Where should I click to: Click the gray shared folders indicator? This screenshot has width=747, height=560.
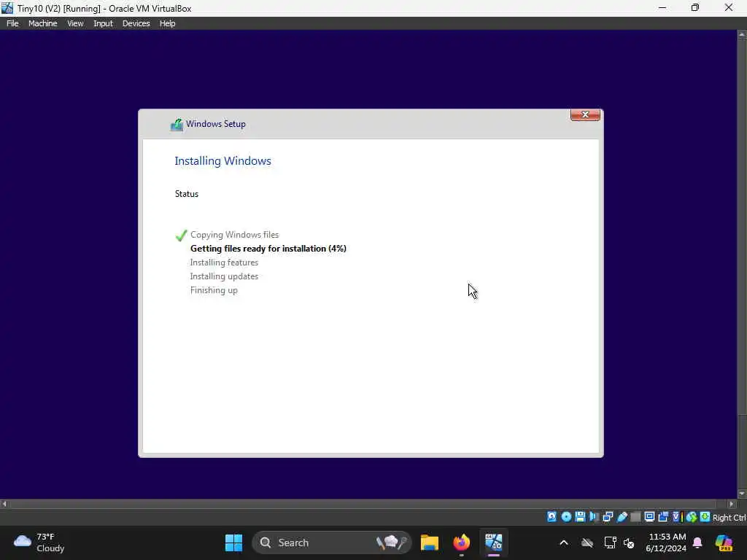635,517
